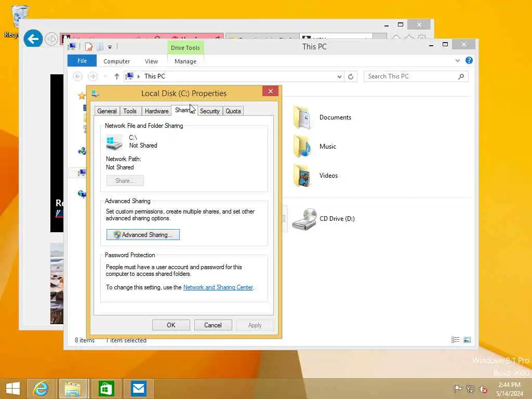Open the Computer ribbon tab
Viewport: 532px width, 399px height.
[117, 61]
